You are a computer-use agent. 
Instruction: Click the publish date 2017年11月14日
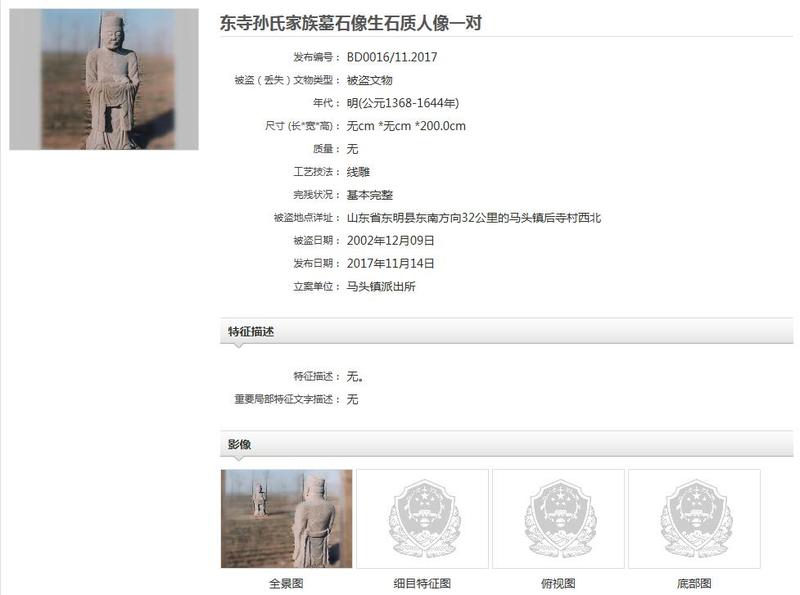[391, 263]
